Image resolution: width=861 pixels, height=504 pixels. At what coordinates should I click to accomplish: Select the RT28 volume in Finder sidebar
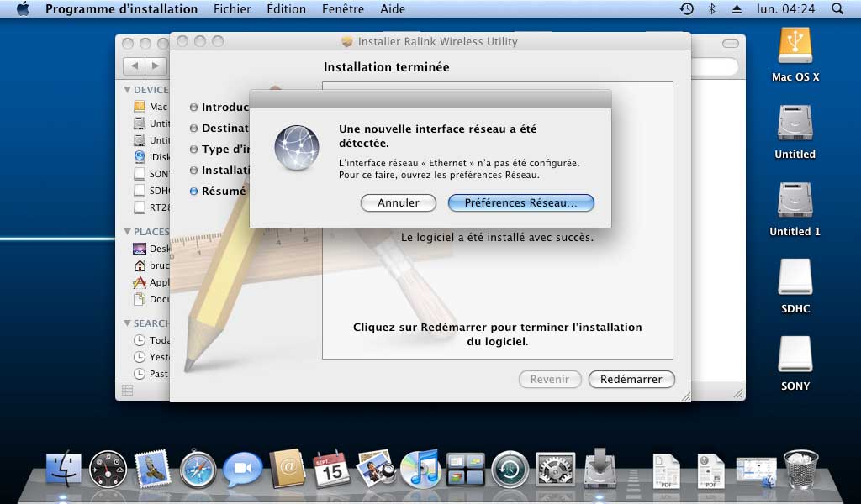click(x=151, y=207)
